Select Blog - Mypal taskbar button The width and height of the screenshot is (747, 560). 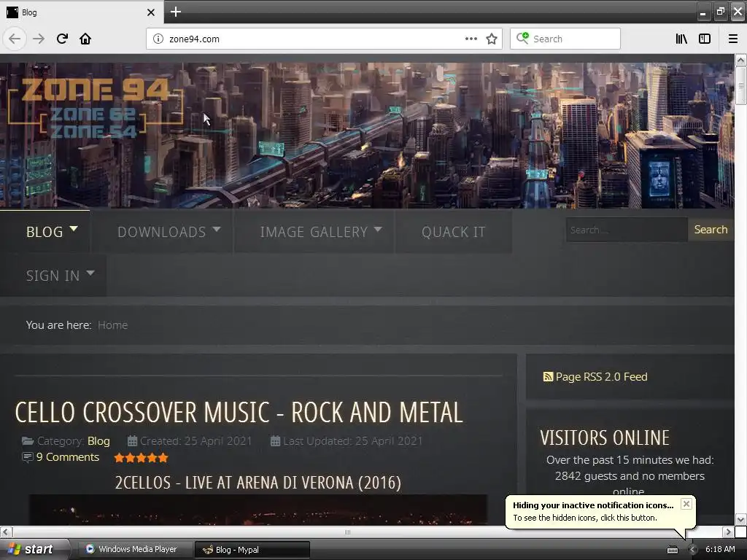[252, 550]
